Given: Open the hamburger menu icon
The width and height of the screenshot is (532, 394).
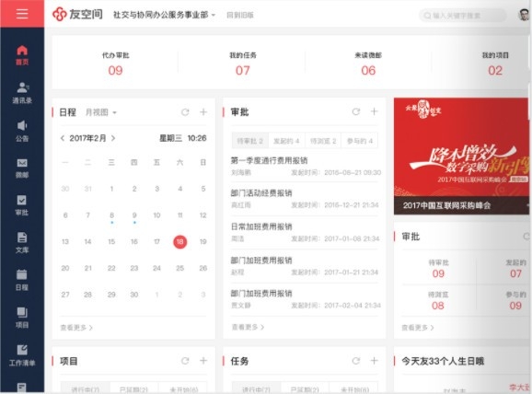Looking at the screenshot, I should click(22, 14).
